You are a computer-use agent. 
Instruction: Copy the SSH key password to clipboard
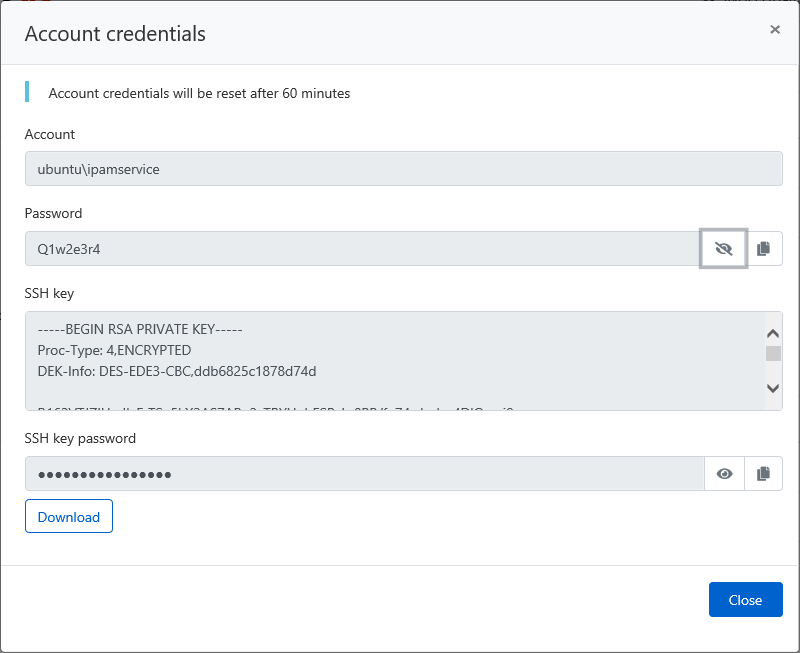tap(763, 474)
